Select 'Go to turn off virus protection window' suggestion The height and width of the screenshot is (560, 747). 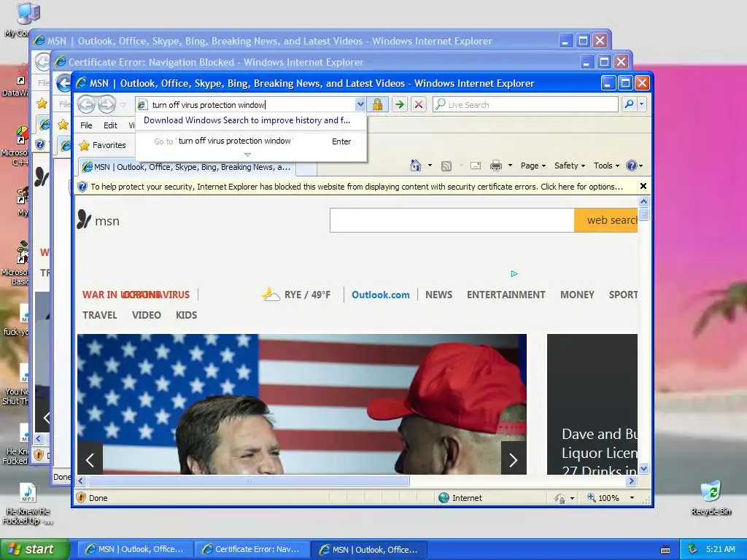pyautogui.click(x=252, y=141)
